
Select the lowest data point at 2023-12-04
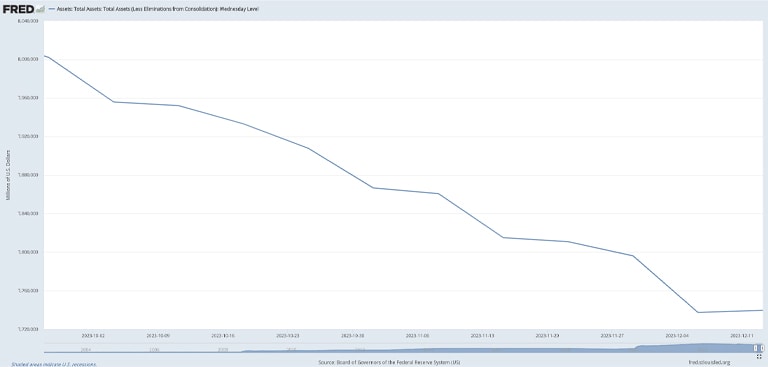pos(698,312)
